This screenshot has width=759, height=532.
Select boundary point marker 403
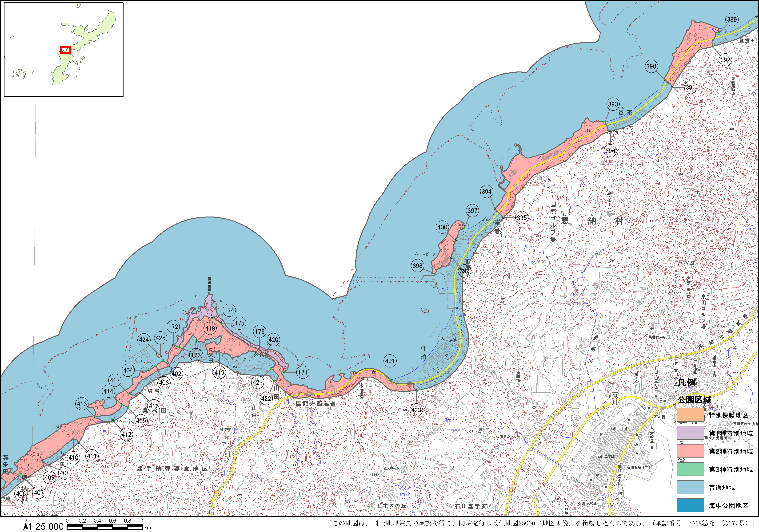tap(164, 383)
